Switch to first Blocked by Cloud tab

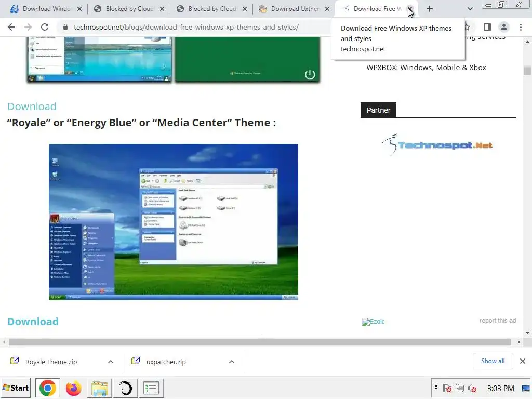pos(129,9)
